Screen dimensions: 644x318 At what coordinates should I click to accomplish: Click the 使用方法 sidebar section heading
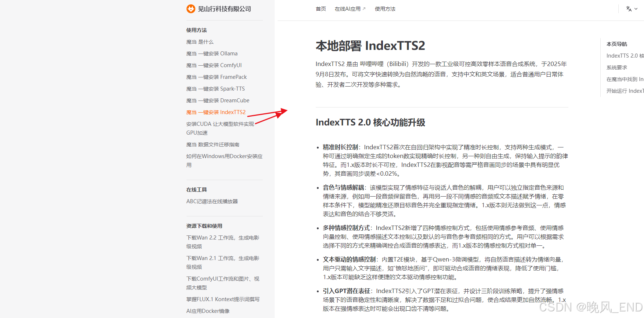(x=196, y=30)
